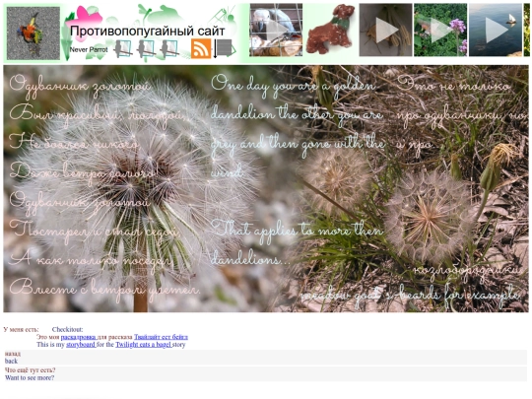The image size is (532, 399).
Task: Click the first parrot silhouette icon
Action: (122, 49)
